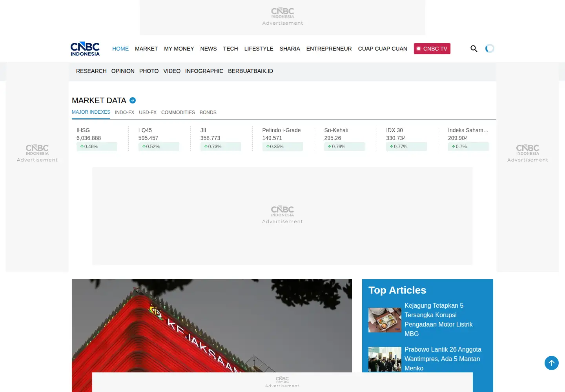The image size is (565, 392).
Task: Open the TECH section
Action: point(230,49)
